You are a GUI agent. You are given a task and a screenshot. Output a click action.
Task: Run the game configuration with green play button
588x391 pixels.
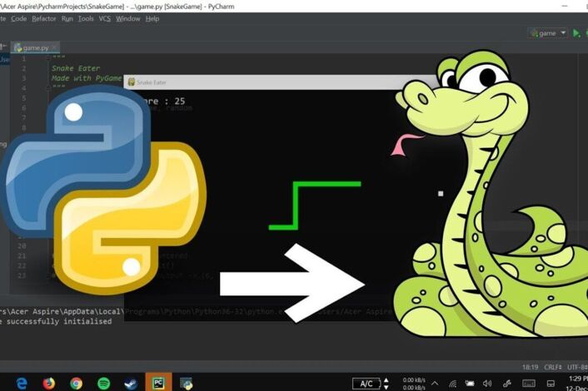[576, 33]
